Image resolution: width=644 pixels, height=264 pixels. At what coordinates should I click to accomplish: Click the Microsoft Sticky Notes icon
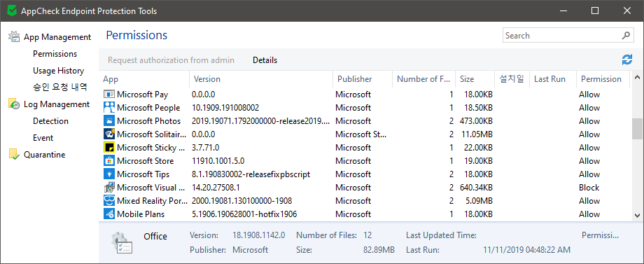tap(108, 147)
